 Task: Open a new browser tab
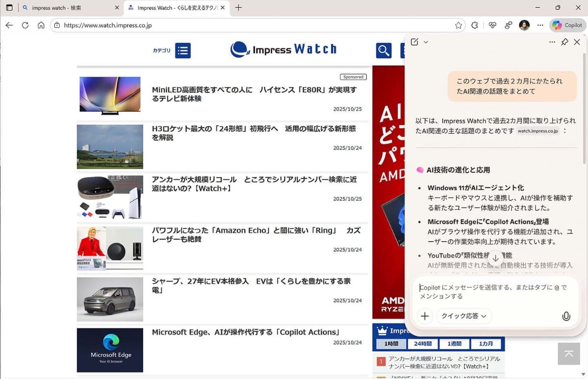pyautogui.click(x=239, y=8)
